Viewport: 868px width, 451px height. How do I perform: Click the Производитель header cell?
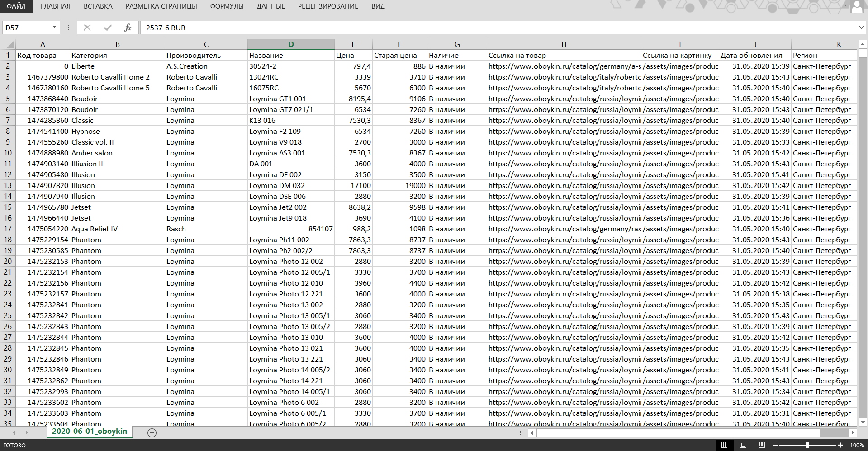click(206, 55)
